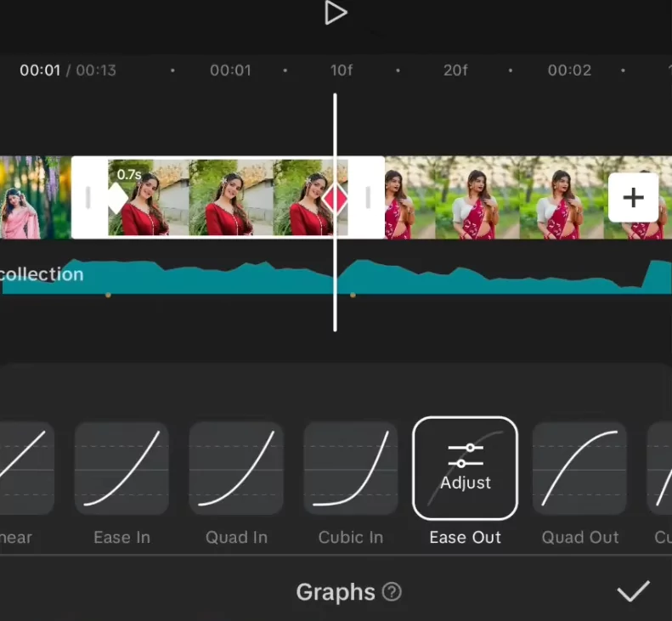672x621 pixels.
Task: Open the Graphs help question mark
Action: 392,592
